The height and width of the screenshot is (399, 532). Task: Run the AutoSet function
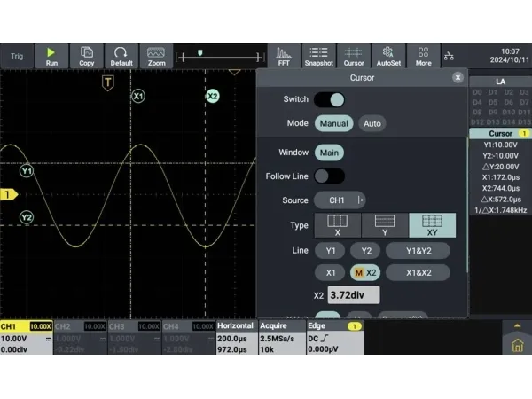coord(388,56)
